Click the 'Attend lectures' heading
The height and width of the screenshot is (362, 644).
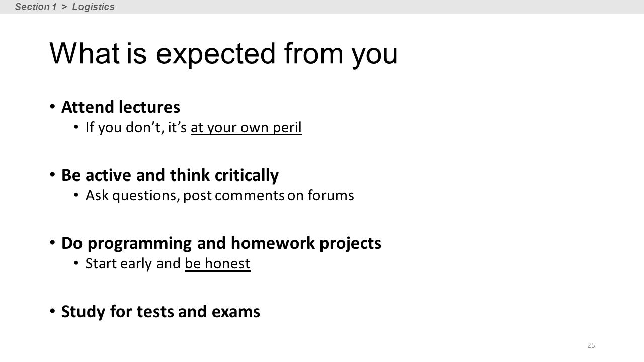121,107
